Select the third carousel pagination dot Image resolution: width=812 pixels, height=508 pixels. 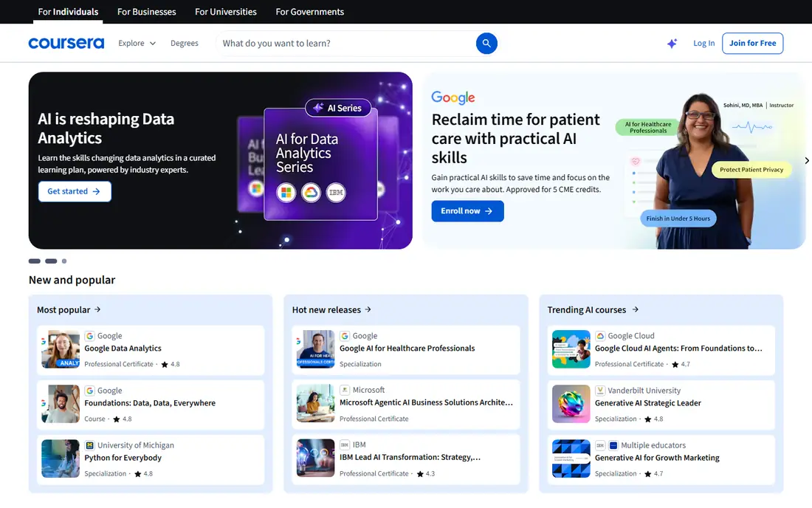coord(64,261)
